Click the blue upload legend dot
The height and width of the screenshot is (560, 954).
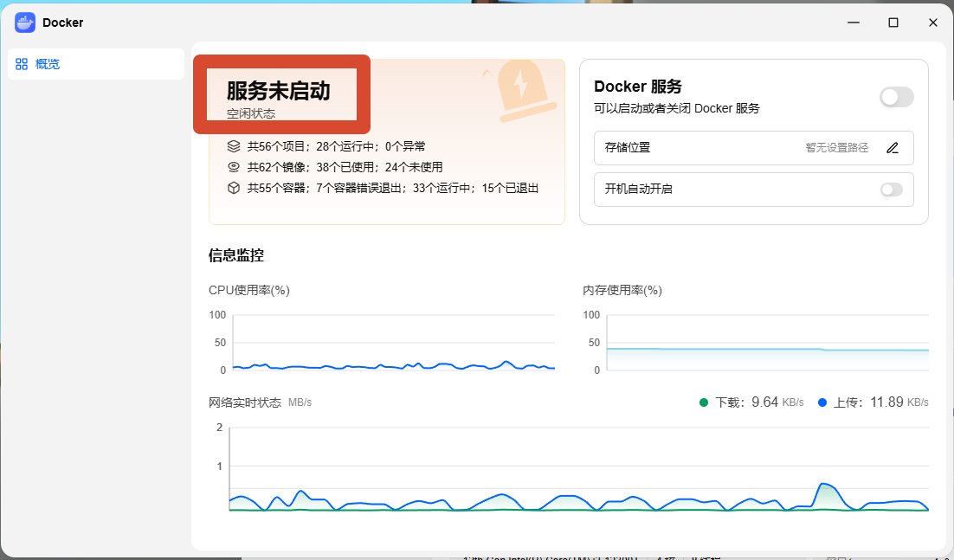822,402
